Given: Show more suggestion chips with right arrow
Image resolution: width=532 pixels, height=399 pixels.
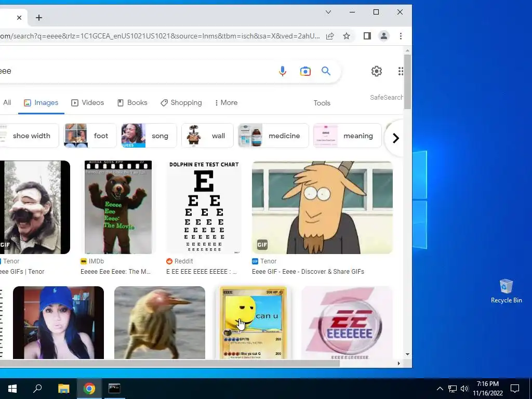Looking at the screenshot, I should 395,138.
